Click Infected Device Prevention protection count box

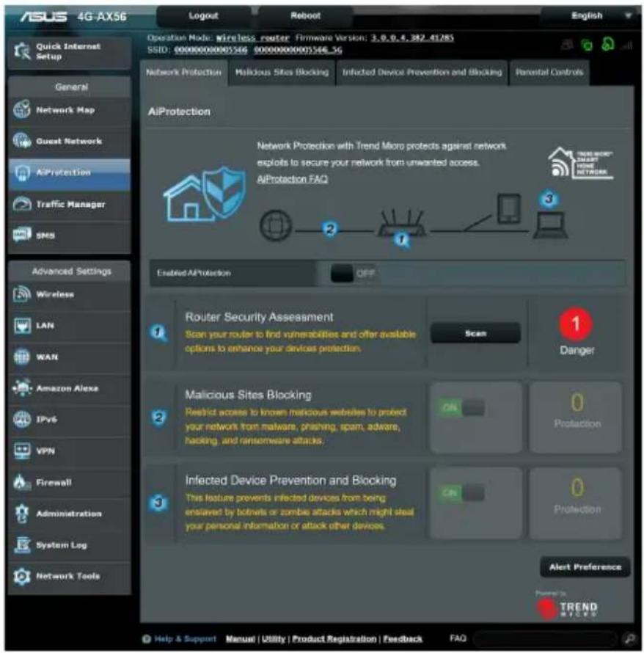tap(576, 503)
